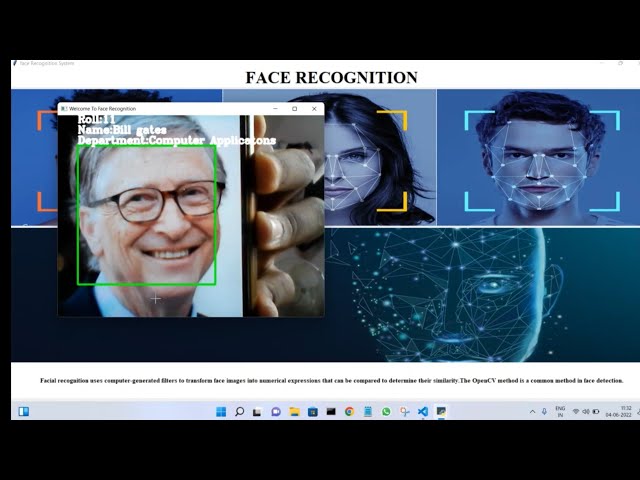Minimize the Welcome To Face Recognition window

click(276, 109)
